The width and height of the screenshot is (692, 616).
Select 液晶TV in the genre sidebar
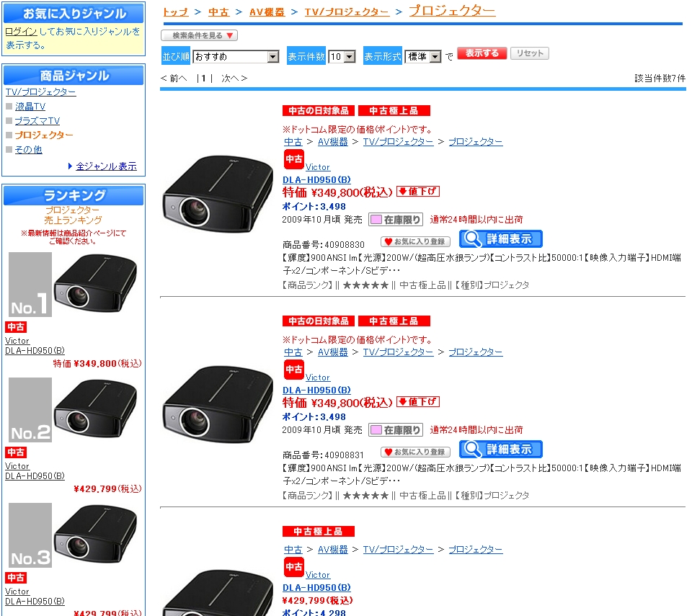tap(30, 107)
